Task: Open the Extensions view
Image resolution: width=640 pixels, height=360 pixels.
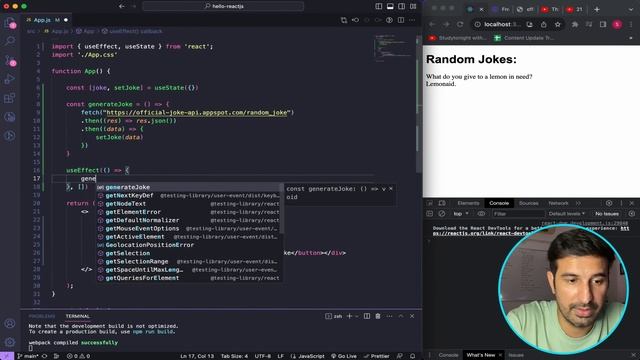Action: pos(10,98)
